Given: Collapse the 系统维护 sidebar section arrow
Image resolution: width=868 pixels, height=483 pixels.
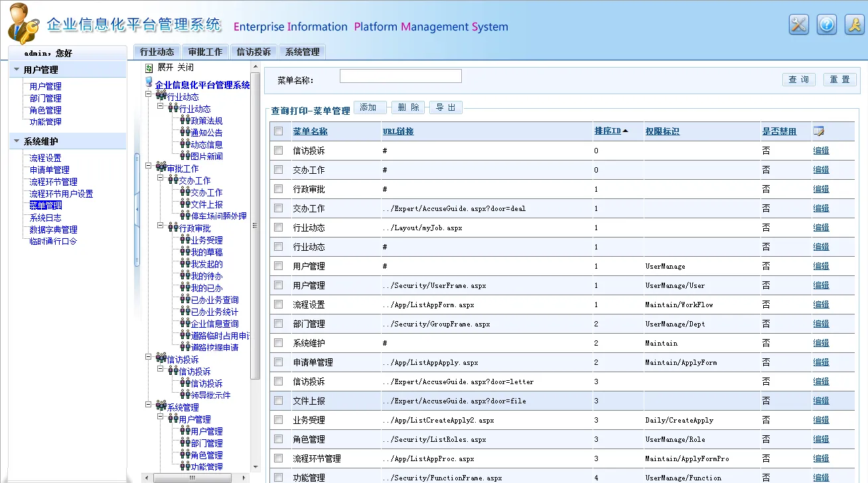Looking at the screenshot, I should coord(16,141).
